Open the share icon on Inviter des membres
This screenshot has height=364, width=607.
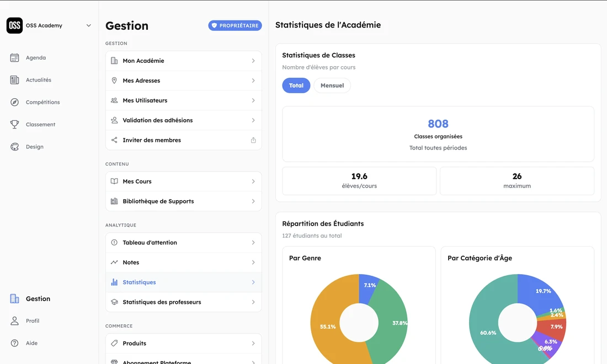coord(253,140)
